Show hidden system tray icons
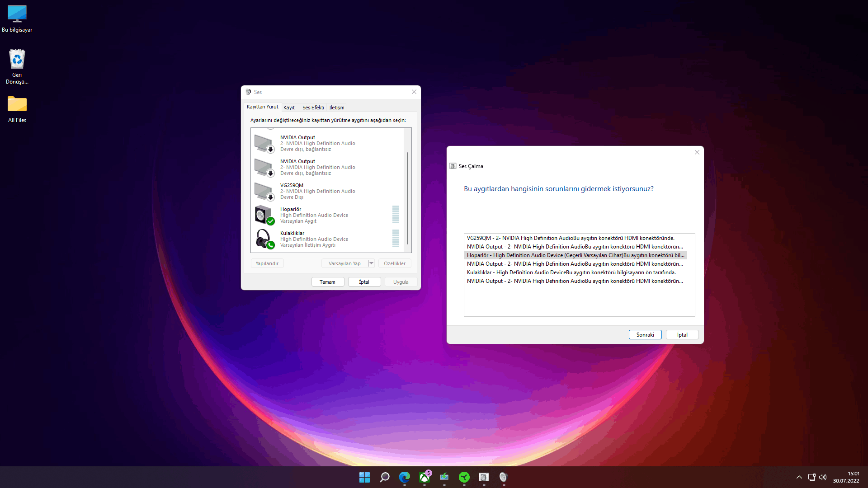The height and width of the screenshot is (488, 868). [x=799, y=477]
